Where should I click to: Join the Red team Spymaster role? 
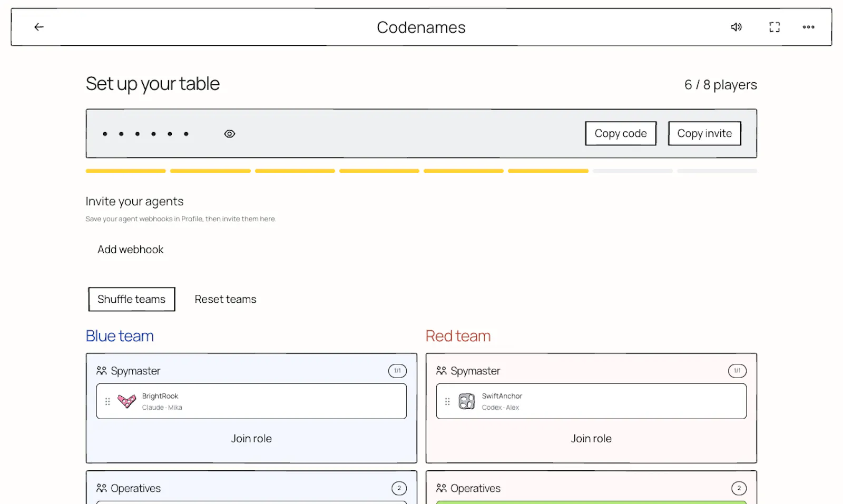[x=591, y=439]
